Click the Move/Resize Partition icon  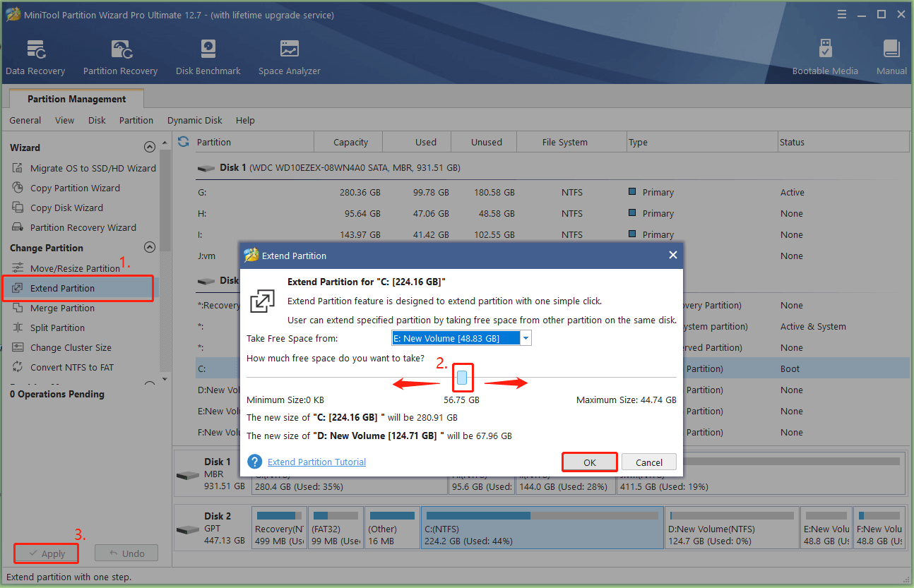tap(18, 268)
